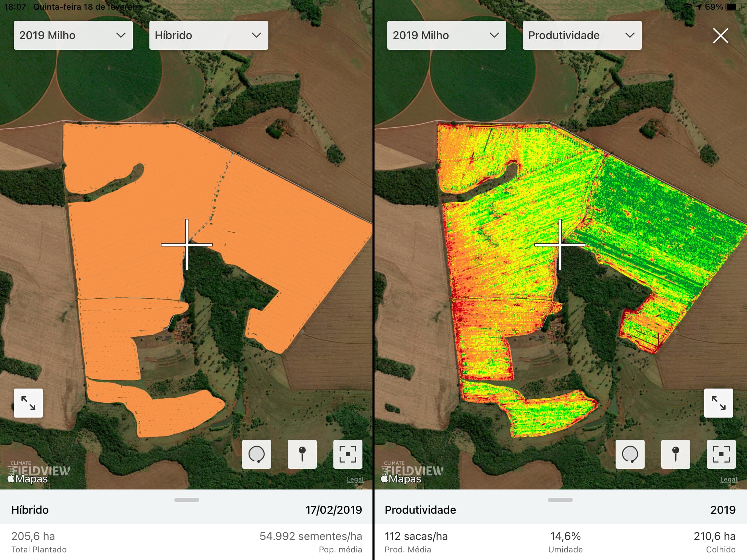This screenshot has height=560, width=747.
Task: Expand the left Híbrido map fullscreen
Action: (28, 403)
